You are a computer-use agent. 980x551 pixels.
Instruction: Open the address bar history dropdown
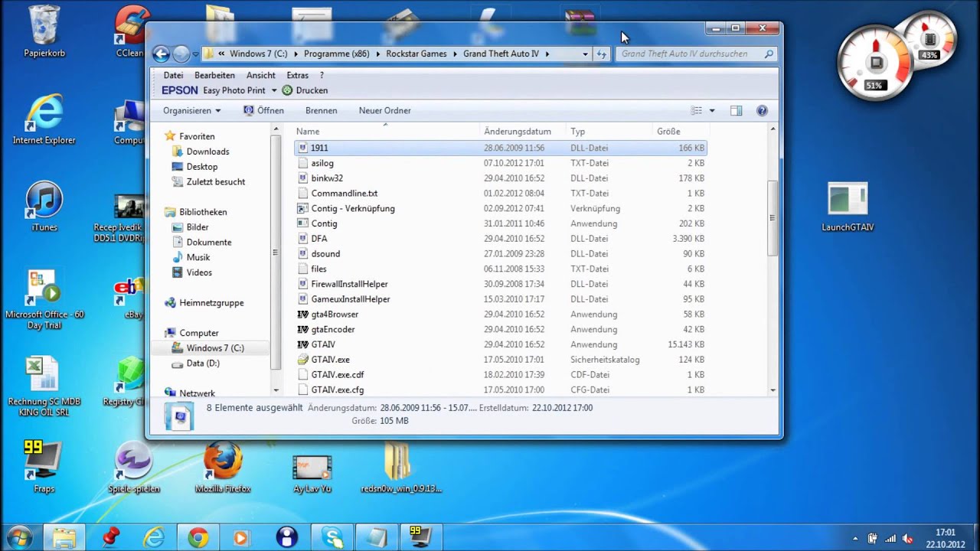tap(585, 54)
